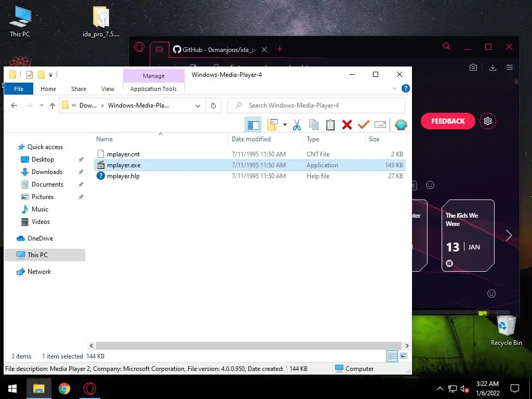The height and width of the screenshot is (399, 532).
Task: Paste using the clipboard toolbar icon
Action: 330,125
